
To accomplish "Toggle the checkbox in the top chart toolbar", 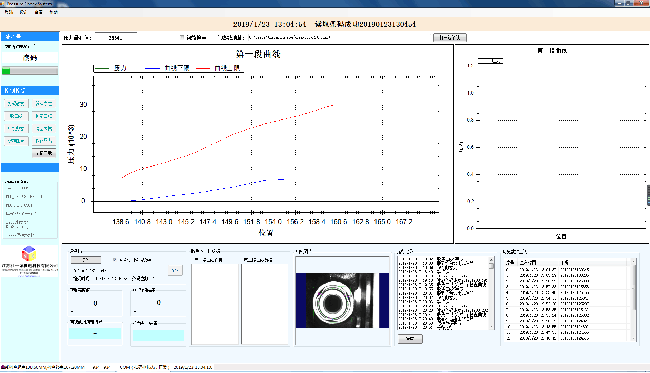I will tap(182, 37).
